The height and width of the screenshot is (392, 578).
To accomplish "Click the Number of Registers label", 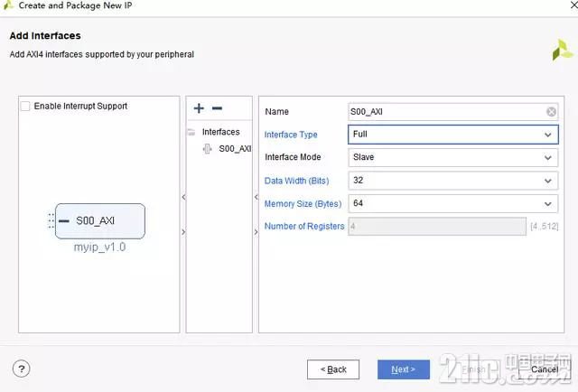I will coord(304,226).
